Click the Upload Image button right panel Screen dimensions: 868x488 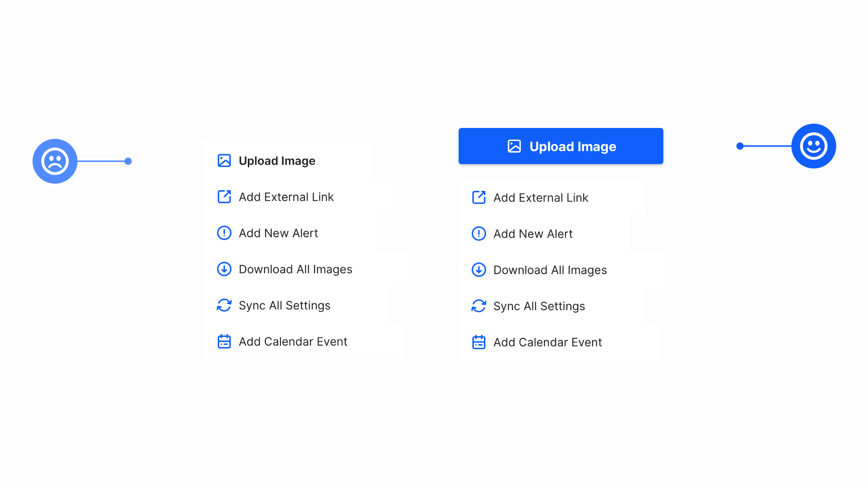561,146
